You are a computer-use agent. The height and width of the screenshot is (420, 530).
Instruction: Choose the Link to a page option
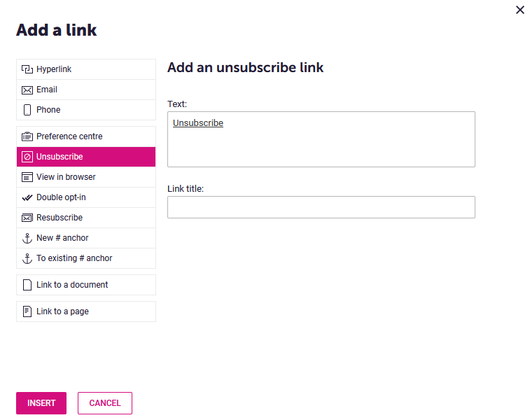[86, 311]
